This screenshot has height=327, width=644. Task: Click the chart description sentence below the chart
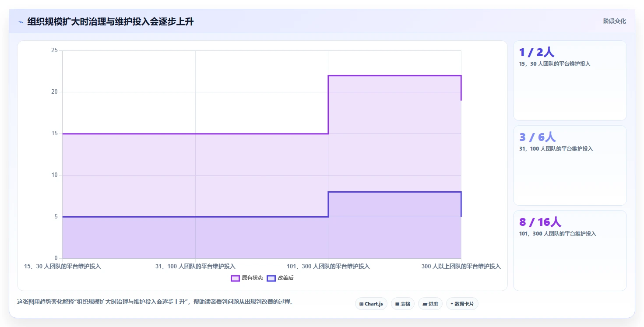[155, 302]
